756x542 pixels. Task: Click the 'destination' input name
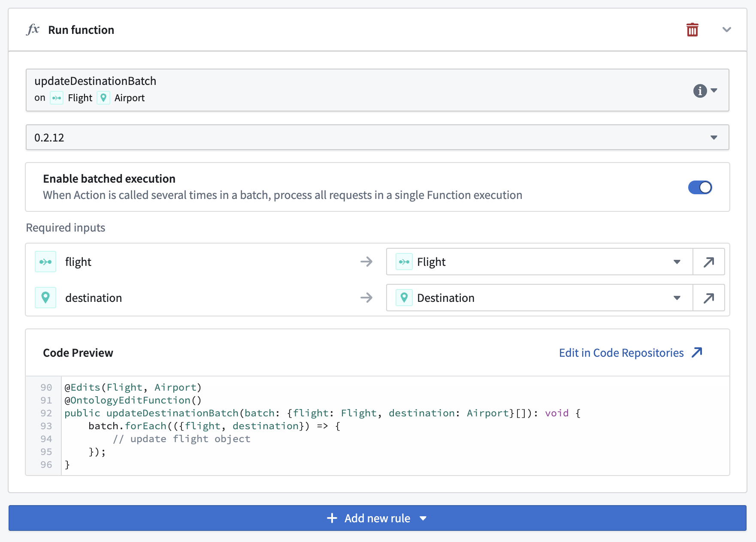click(94, 298)
